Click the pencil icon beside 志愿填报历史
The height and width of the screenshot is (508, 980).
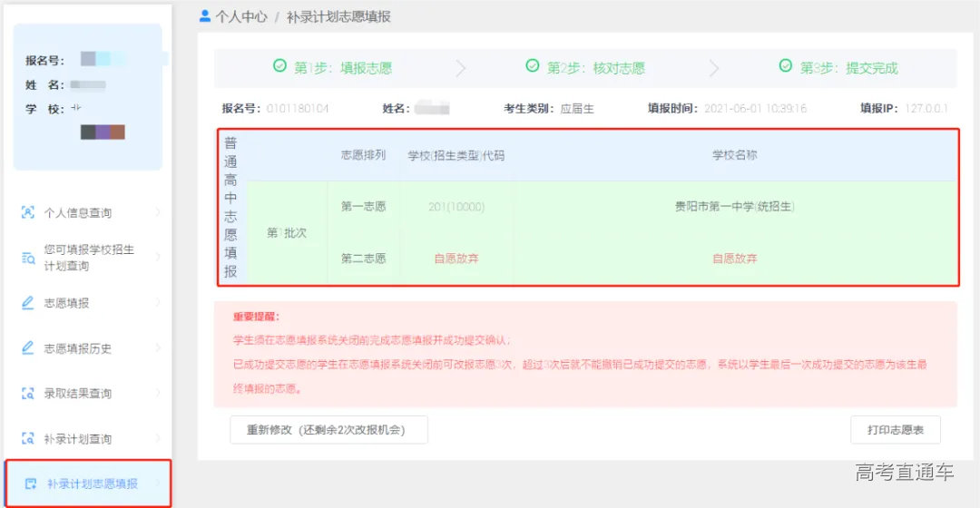tap(27, 348)
